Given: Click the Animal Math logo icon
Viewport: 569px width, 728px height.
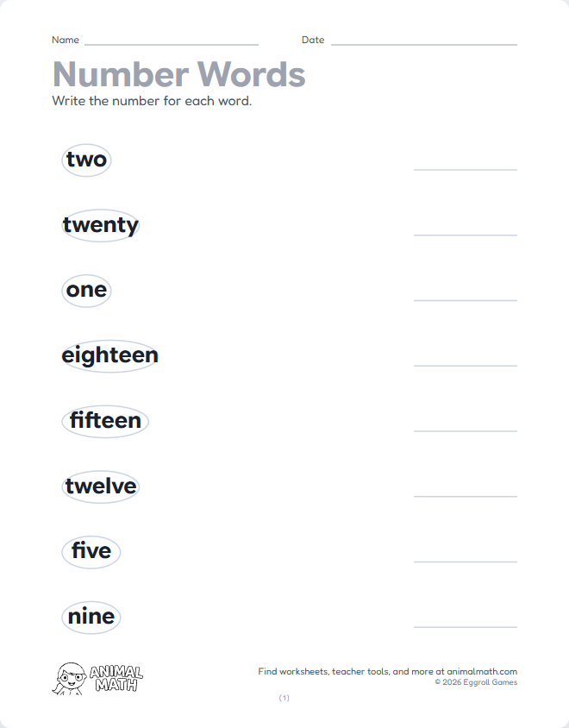Looking at the screenshot, I should pos(97,678).
